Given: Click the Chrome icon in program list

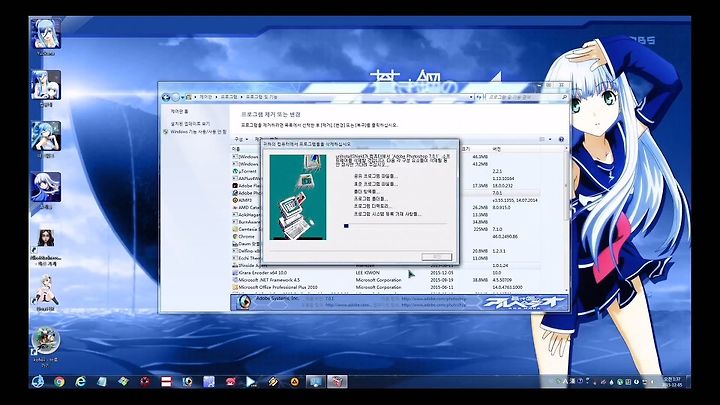Looking at the screenshot, I should pos(235,236).
